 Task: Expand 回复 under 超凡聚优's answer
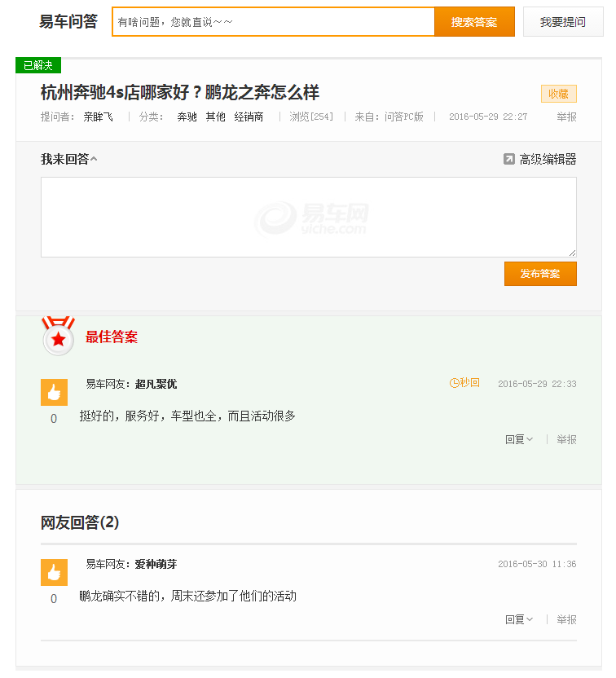tap(519, 440)
